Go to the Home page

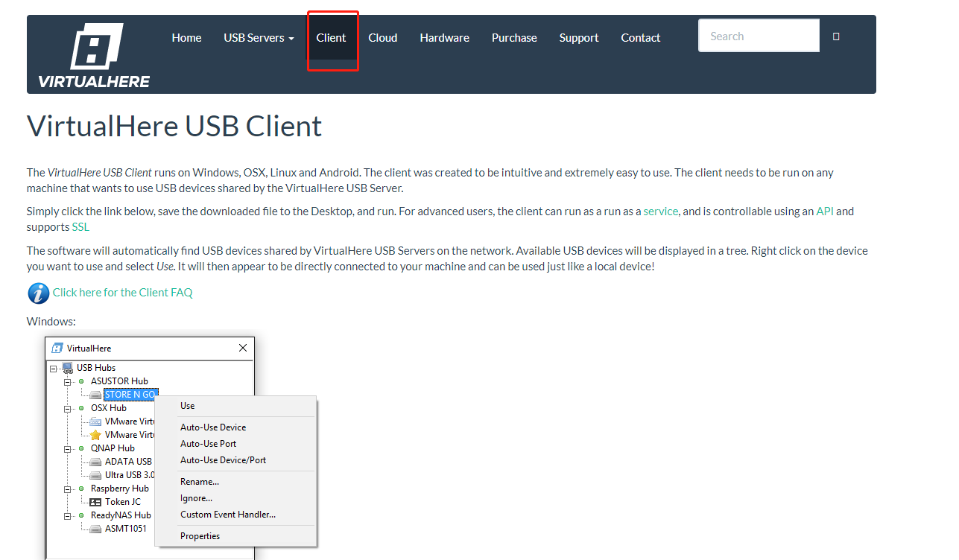point(186,37)
